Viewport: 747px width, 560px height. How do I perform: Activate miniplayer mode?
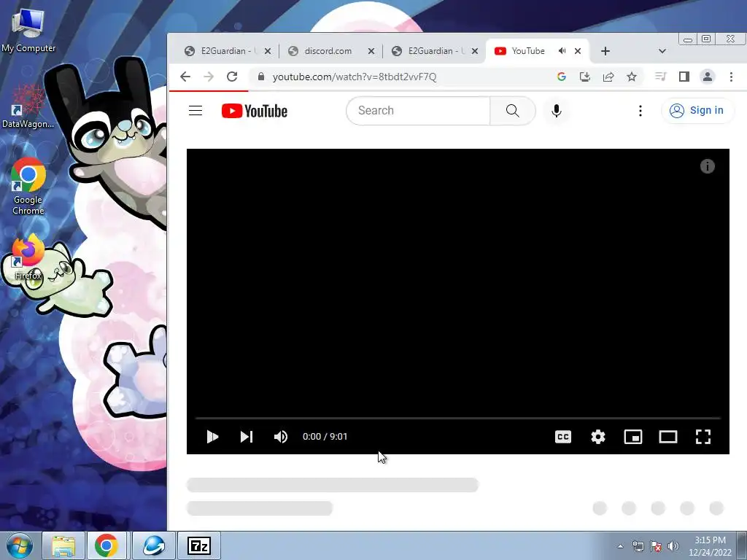633,437
